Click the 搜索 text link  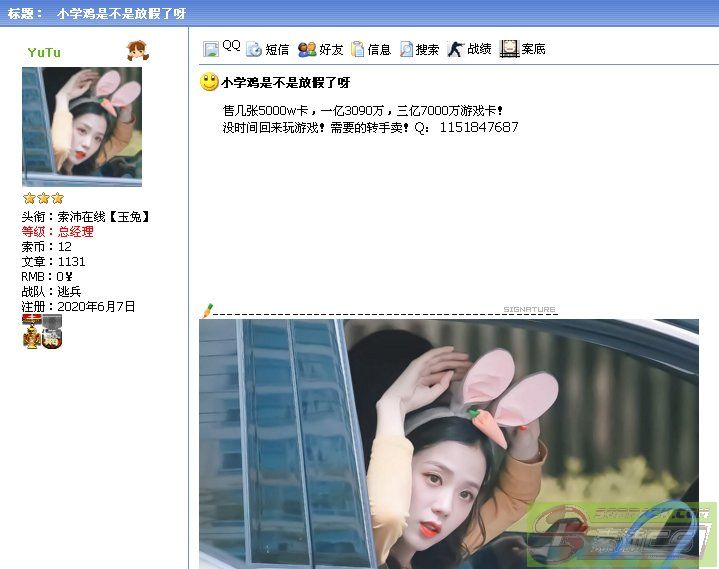(427, 50)
